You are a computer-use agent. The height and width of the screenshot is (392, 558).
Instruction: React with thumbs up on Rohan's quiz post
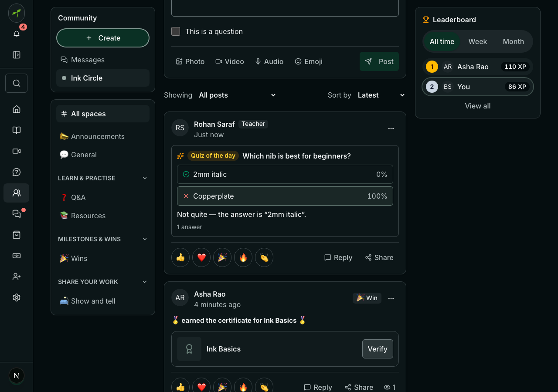click(x=180, y=257)
